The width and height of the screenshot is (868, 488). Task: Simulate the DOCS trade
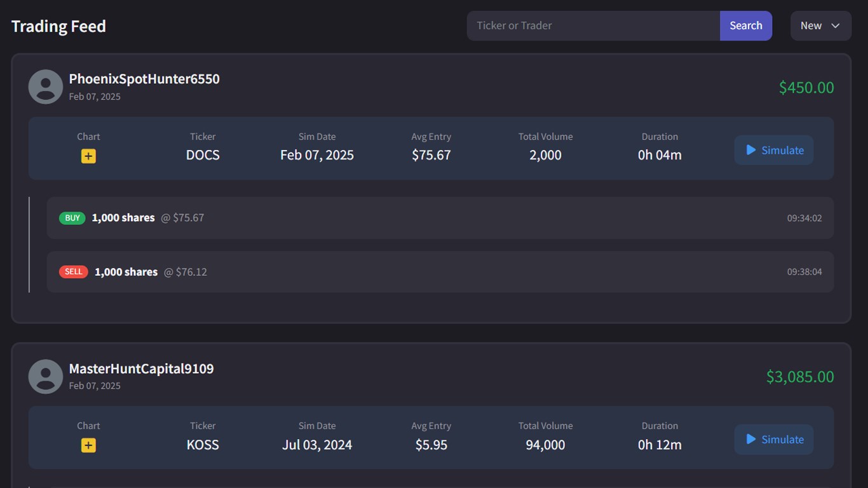point(773,150)
